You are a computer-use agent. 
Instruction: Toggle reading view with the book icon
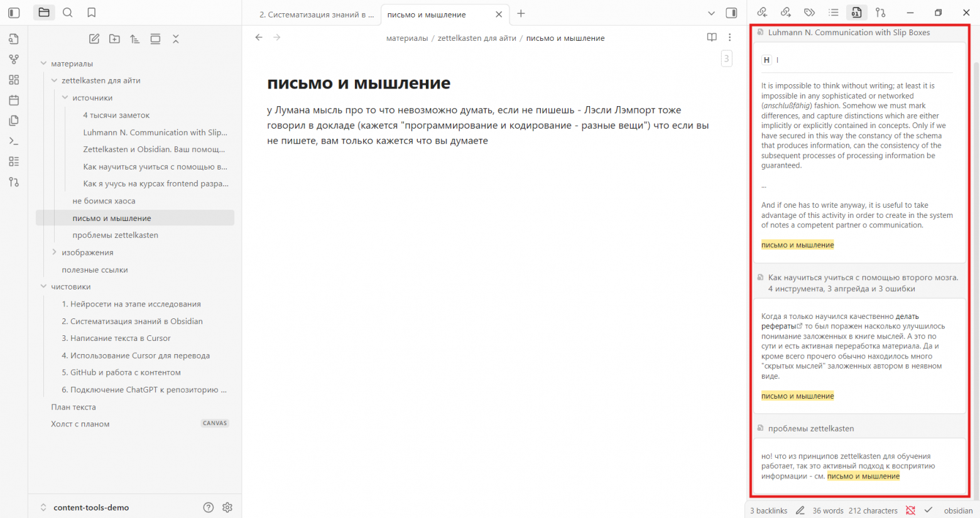(711, 37)
